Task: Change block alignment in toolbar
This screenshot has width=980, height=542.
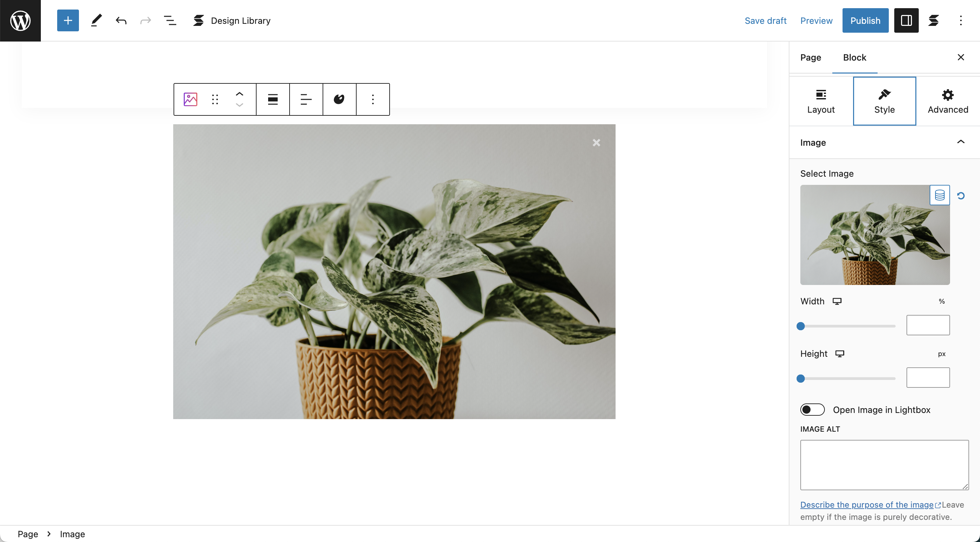Action: 273,99
